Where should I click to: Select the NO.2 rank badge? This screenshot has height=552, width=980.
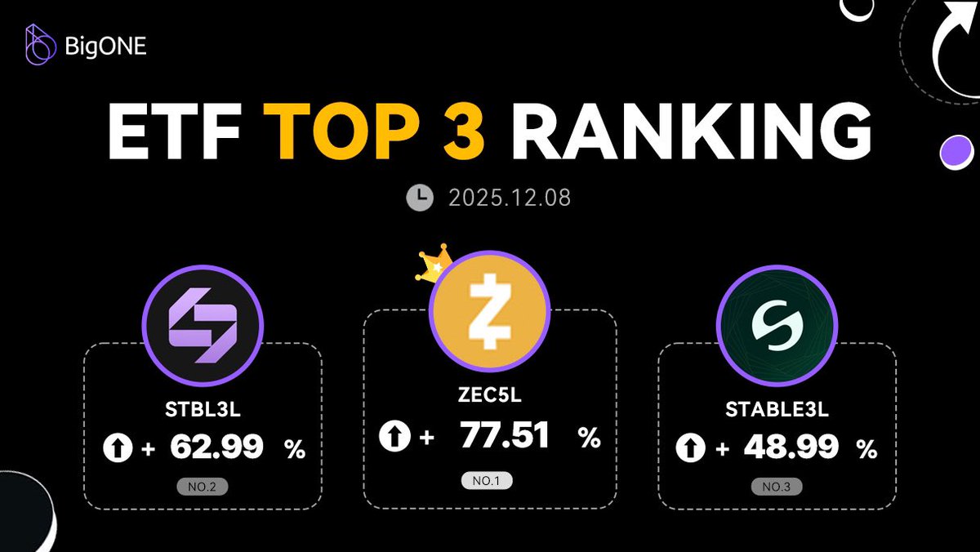[x=202, y=487]
